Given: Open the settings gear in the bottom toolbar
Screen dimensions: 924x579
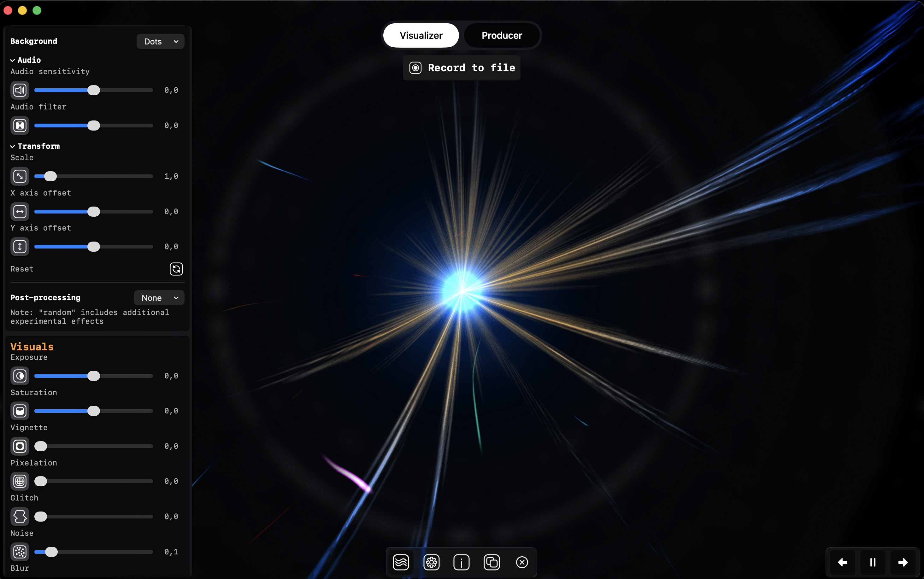Looking at the screenshot, I should 431,562.
